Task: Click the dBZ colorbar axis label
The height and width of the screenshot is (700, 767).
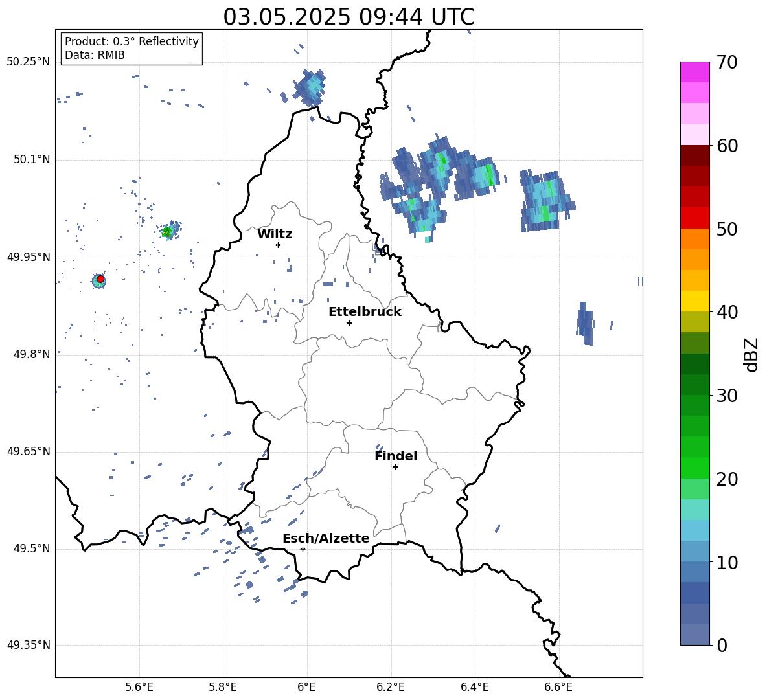Action: point(752,354)
